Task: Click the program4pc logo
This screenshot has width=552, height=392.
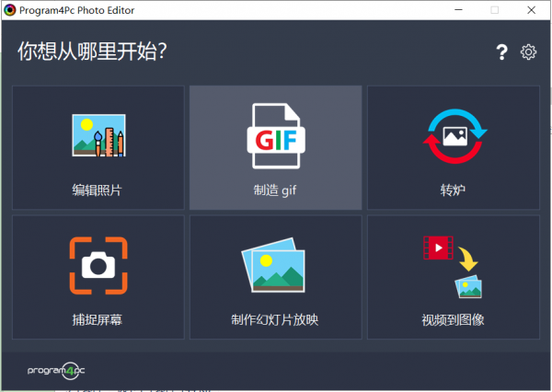Action: tap(56, 371)
